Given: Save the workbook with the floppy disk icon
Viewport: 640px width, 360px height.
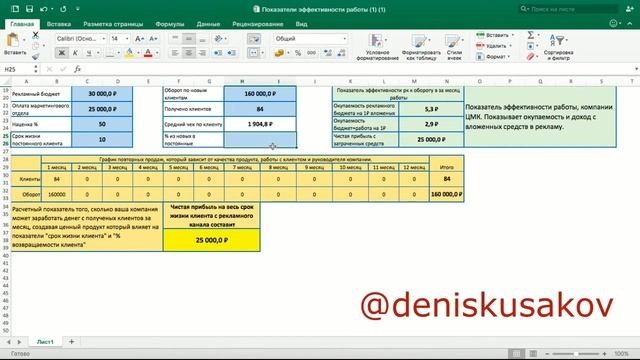Looking at the screenshot, I should [x=29, y=9].
